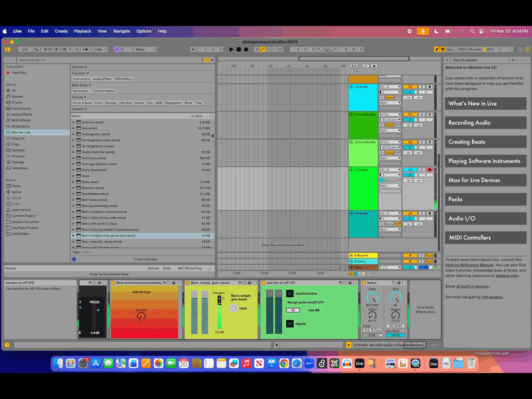Viewport: 532px width, 399px height.
Task: Open the Audio I/O lesson
Action: click(x=486, y=219)
